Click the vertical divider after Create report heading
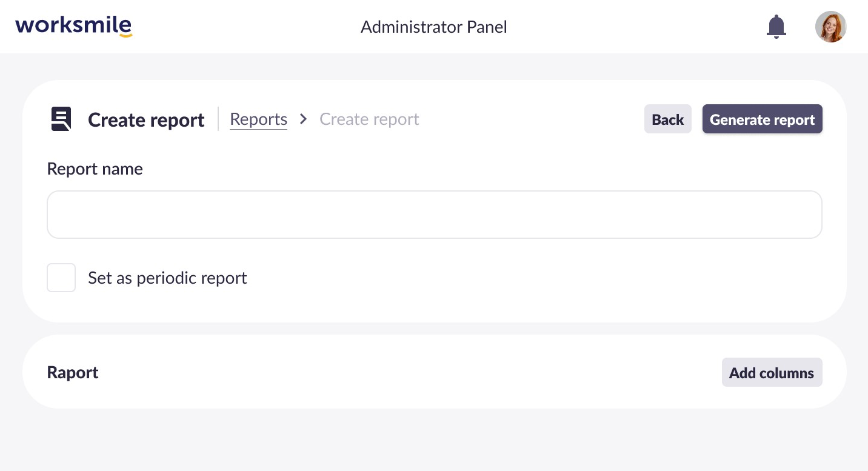This screenshot has width=868, height=471. tap(218, 119)
